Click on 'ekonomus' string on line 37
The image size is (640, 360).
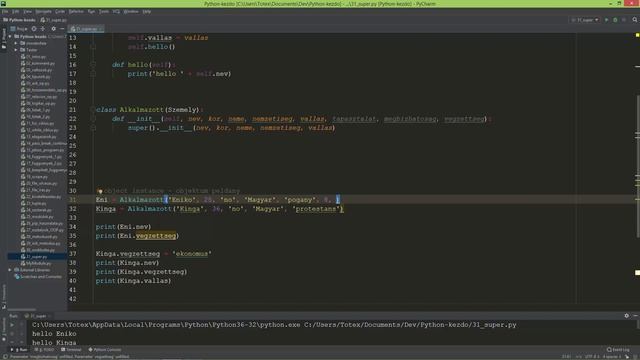pyautogui.click(x=191, y=253)
